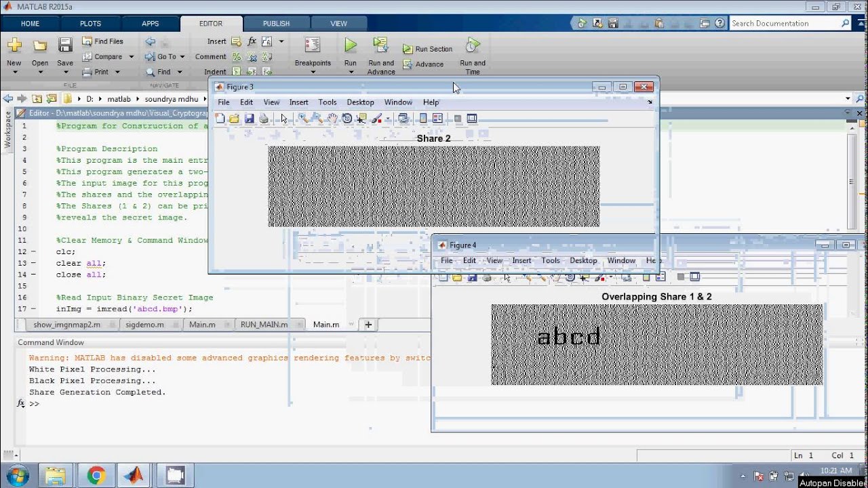Select the Rotate 3D tool in Figure 3

(x=347, y=119)
